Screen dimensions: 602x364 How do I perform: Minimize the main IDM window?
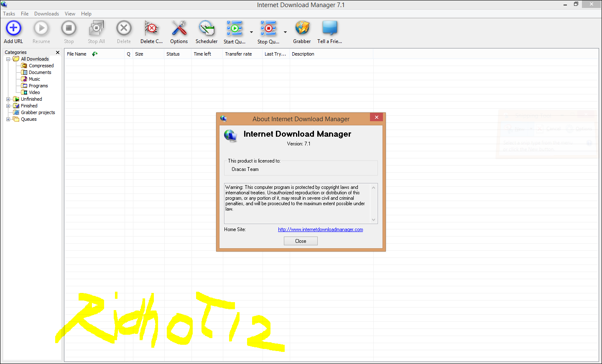[x=565, y=4]
